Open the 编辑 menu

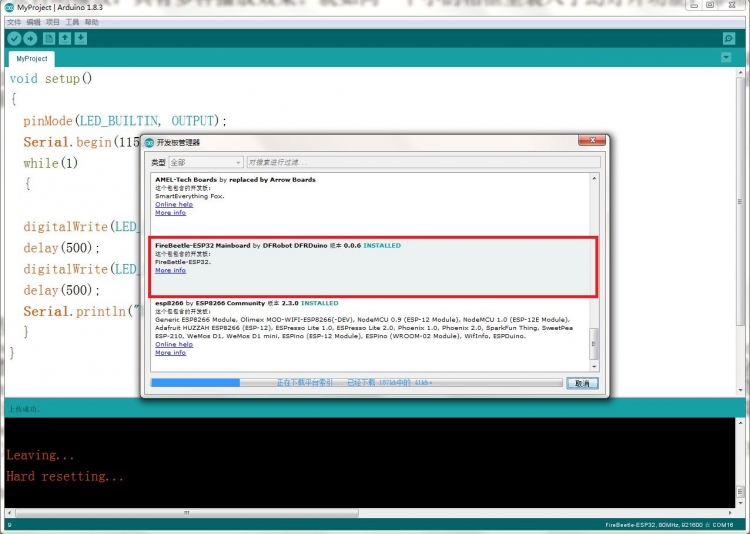33,22
